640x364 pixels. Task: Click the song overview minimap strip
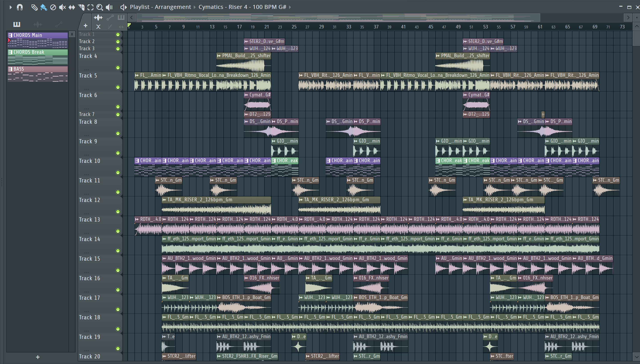click(x=338, y=18)
